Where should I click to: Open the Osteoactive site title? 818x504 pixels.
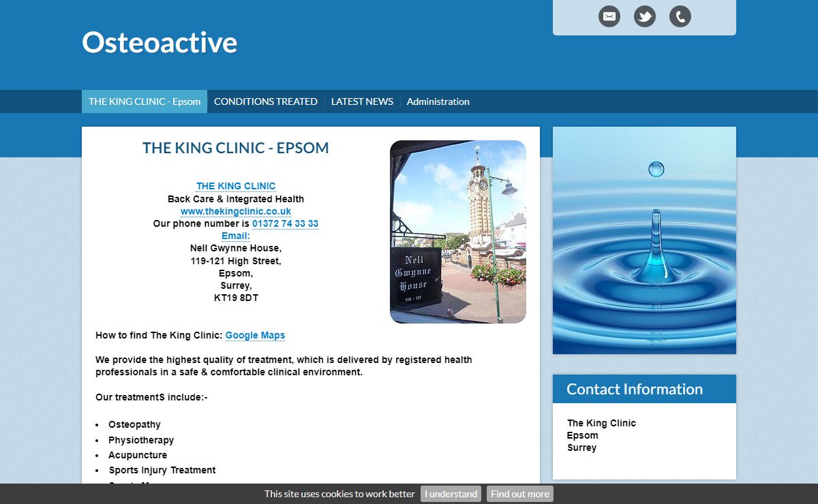(x=160, y=42)
